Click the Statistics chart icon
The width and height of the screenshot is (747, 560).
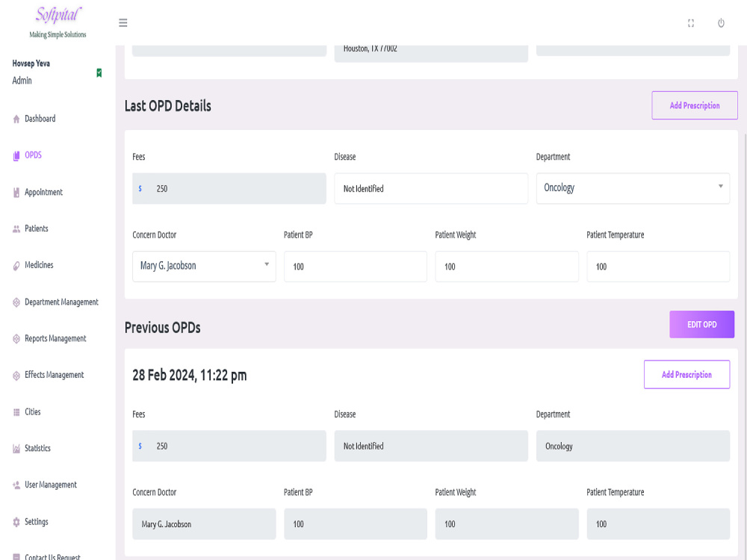(16, 449)
